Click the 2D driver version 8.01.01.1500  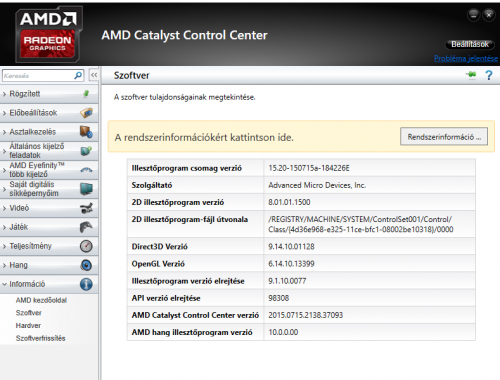pos(289,202)
